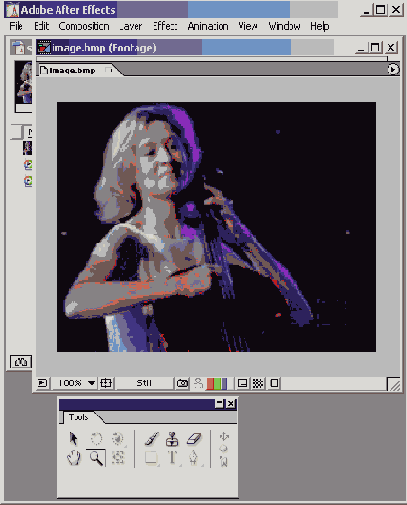407x505 pixels.
Task: Collapse the Tools palette with minimize button
Action: [220, 404]
